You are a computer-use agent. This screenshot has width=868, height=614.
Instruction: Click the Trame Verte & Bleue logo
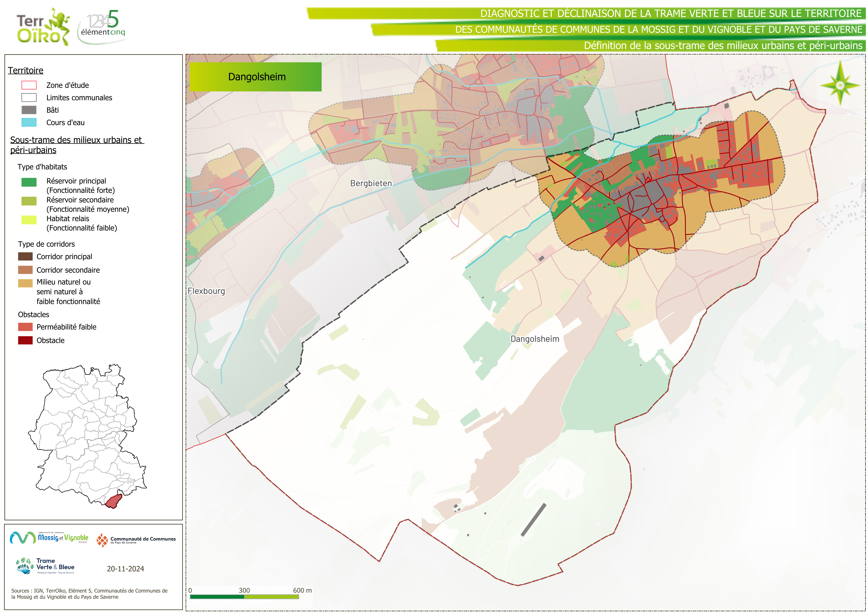coord(46,566)
